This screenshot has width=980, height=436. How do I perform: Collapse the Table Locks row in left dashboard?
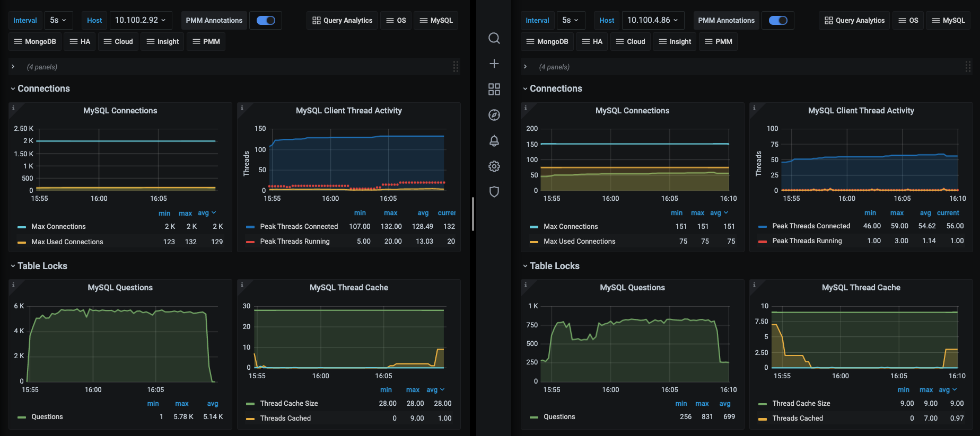point(42,266)
